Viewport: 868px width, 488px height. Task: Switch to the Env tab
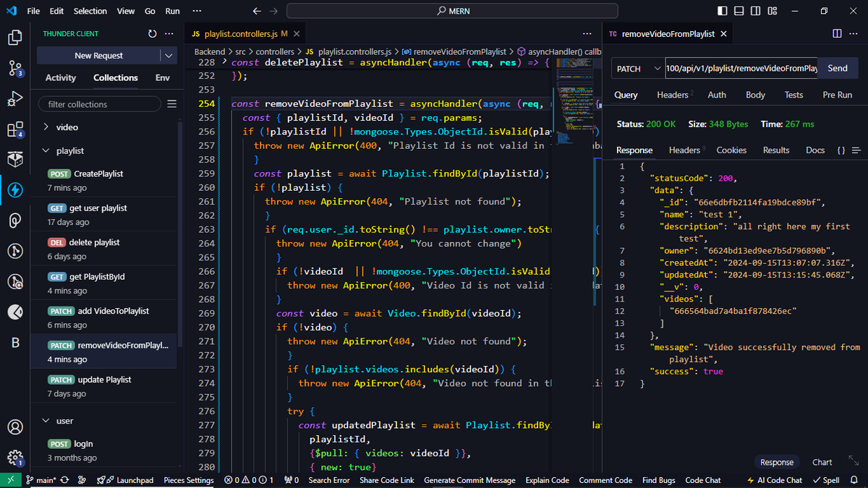coord(162,78)
